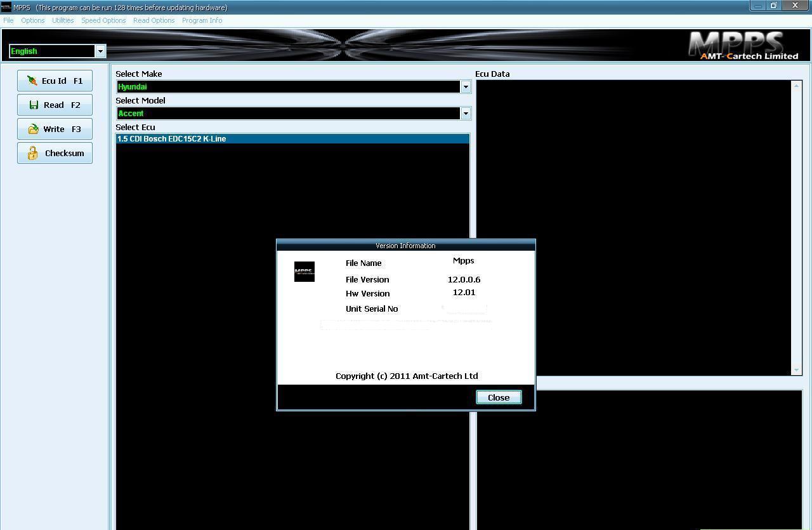Click the probe icon on Ecu Id
The height and width of the screenshot is (530, 812).
[x=32, y=81]
